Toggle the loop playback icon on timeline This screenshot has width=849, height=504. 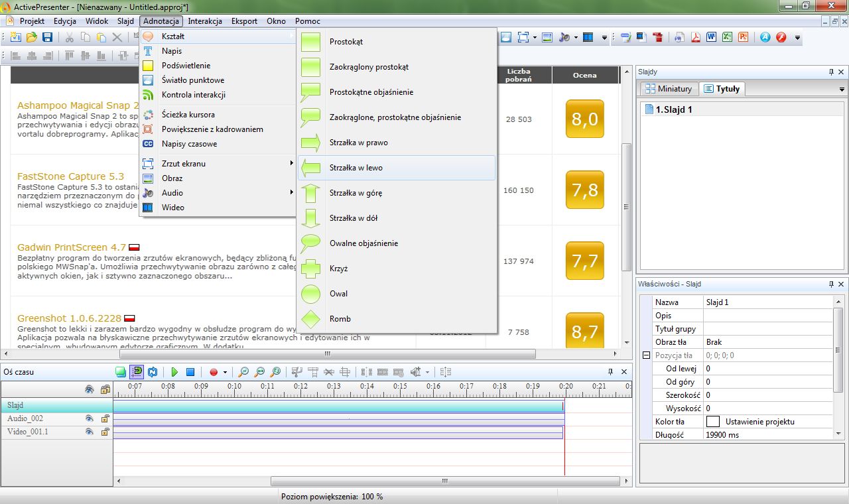pyautogui.click(x=153, y=372)
